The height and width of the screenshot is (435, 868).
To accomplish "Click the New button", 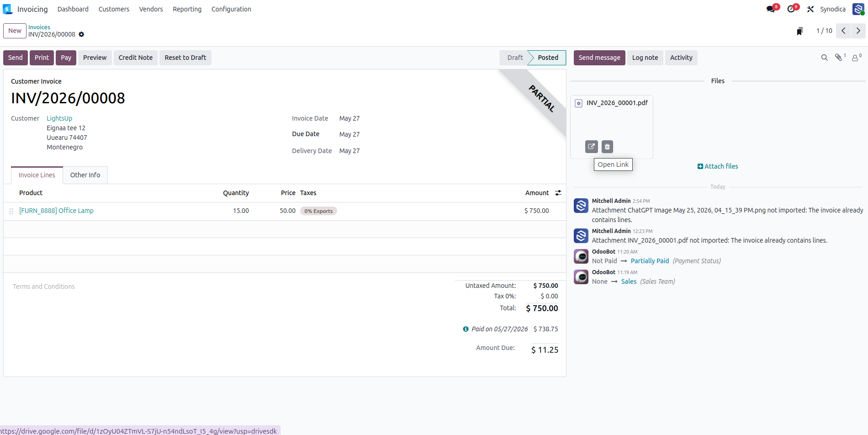I will click(15, 31).
